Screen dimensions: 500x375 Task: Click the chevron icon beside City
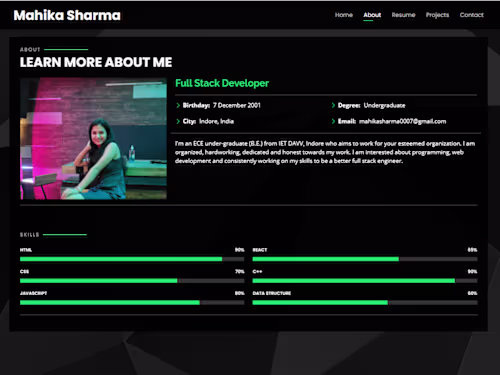pos(178,121)
